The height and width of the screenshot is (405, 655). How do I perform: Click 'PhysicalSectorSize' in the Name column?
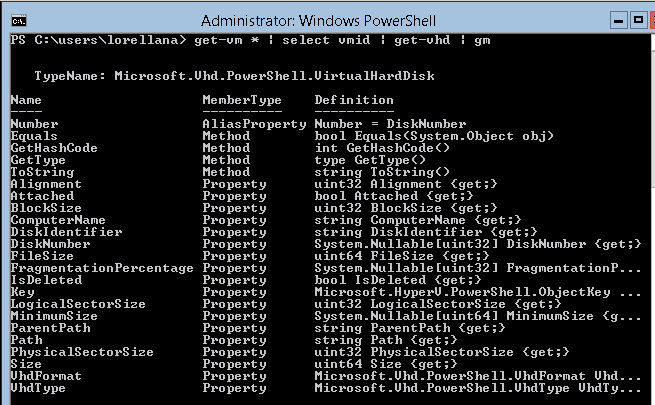tap(82, 352)
